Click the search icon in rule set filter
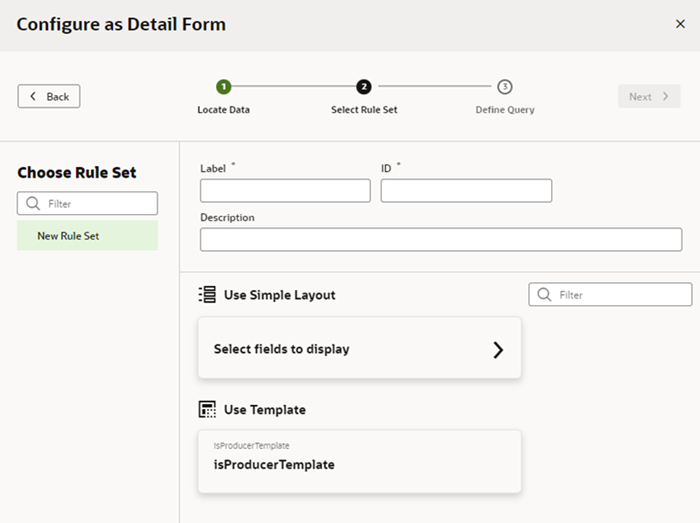 [x=33, y=203]
